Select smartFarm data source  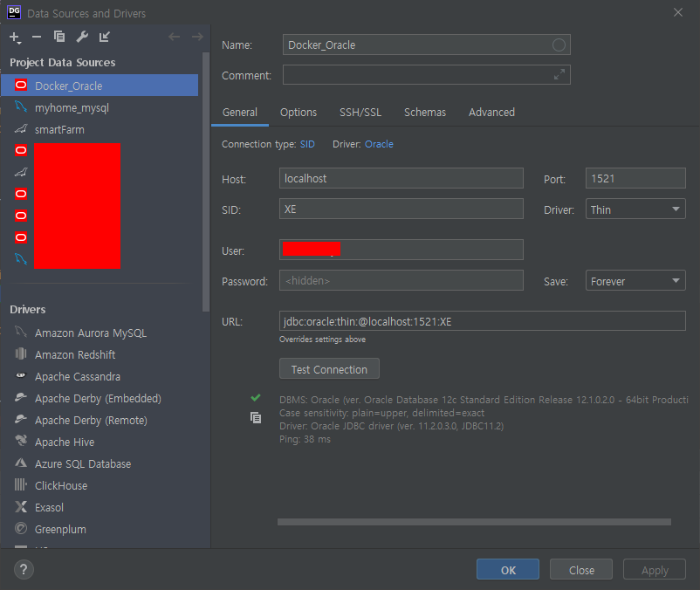[100, 129]
